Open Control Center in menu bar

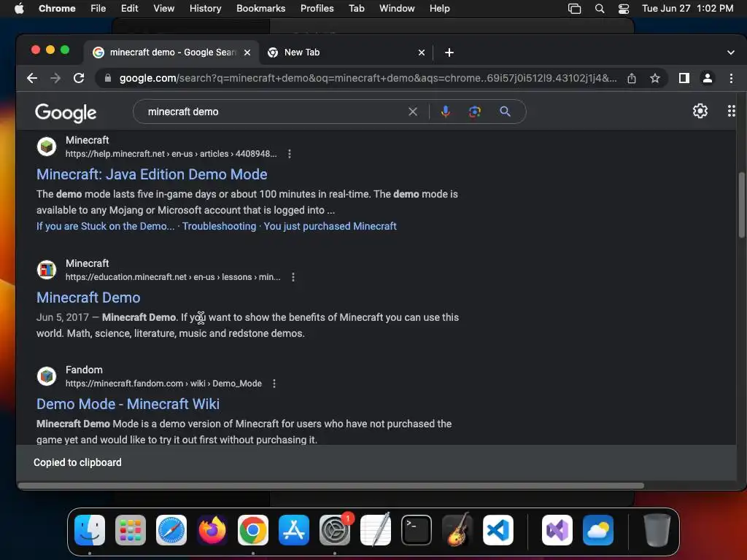pyautogui.click(x=624, y=9)
